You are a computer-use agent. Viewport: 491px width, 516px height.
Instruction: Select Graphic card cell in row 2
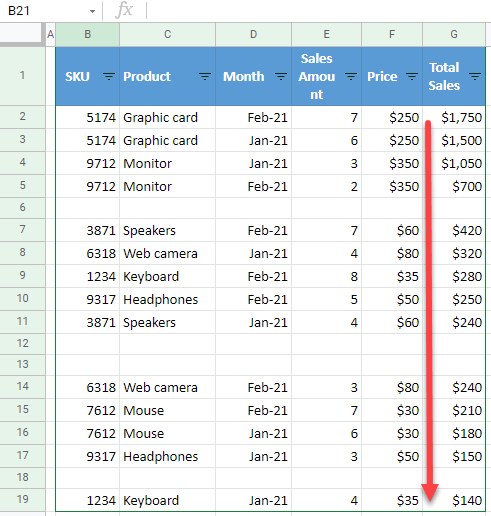(167, 117)
